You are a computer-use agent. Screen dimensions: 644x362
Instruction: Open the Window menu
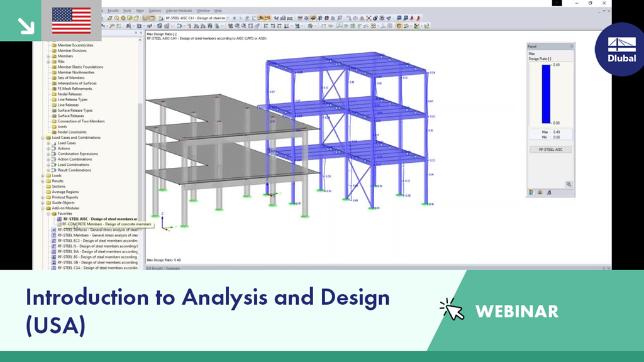[203, 11]
